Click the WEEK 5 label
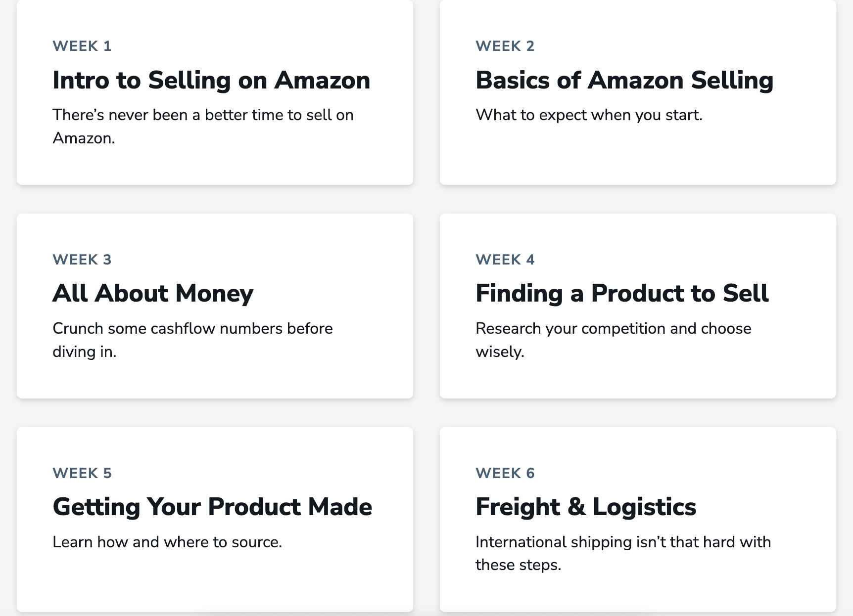Screen dimensions: 853x616 pyautogui.click(x=82, y=473)
